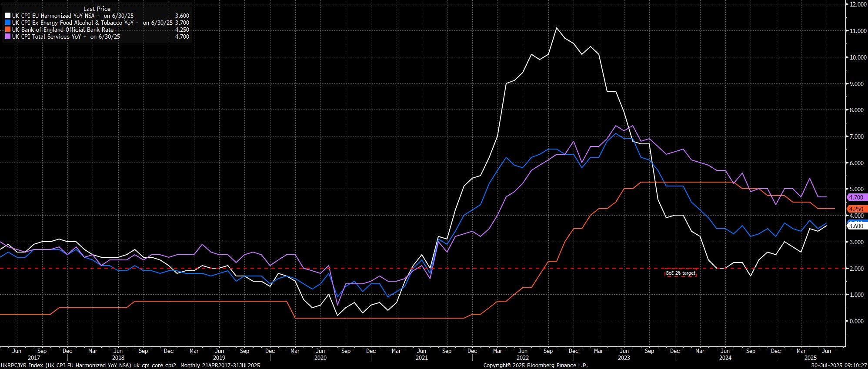Click the 'BoE 2% target' annotation label
The height and width of the screenshot is (369, 868).
click(681, 273)
